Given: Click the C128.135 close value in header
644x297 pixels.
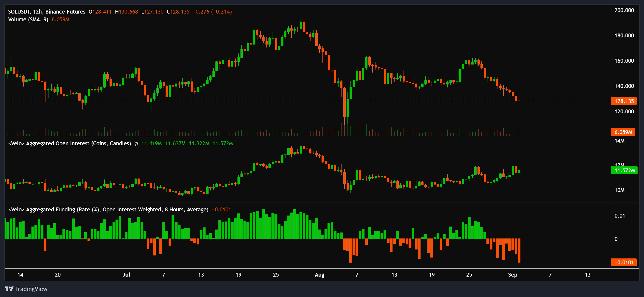Looking at the screenshot, I should click(178, 12).
